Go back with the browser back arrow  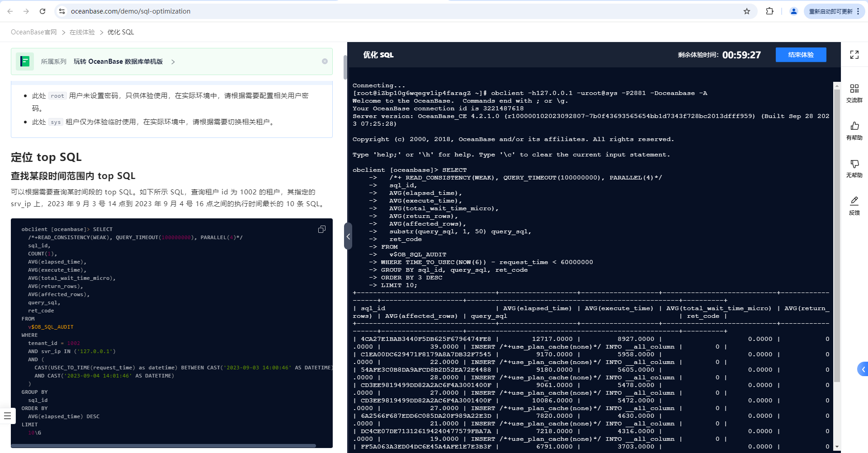(x=10, y=11)
